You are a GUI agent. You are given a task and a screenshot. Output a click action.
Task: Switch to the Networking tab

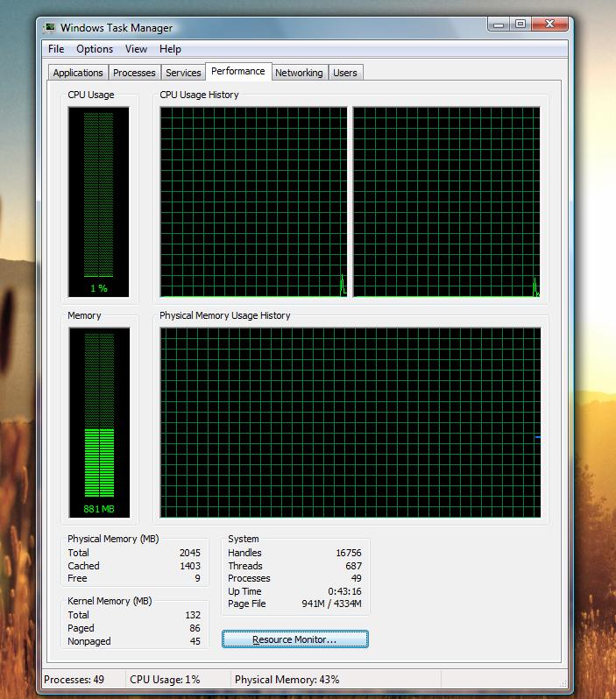pos(299,73)
